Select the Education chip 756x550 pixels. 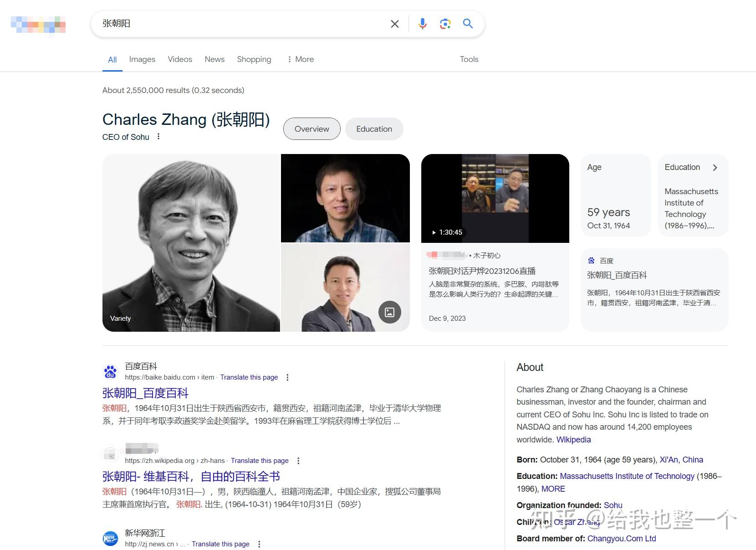point(374,129)
